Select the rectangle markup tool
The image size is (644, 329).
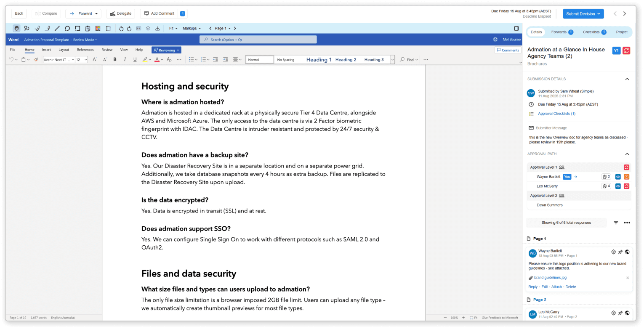(x=77, y=28)
